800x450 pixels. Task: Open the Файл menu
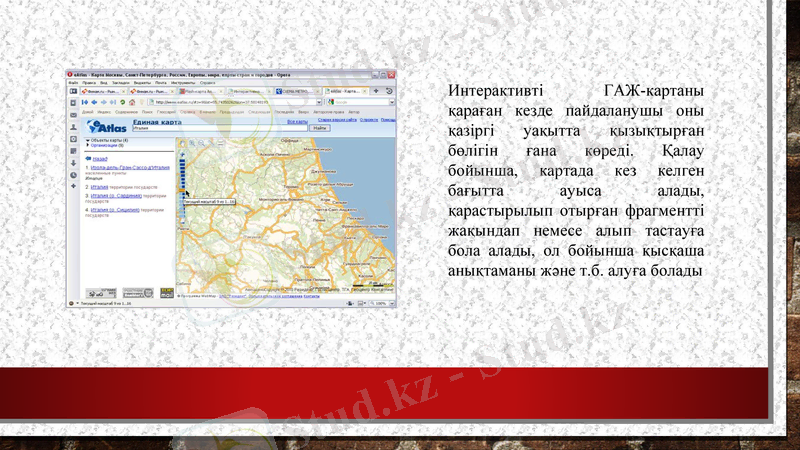[x=73, y=83]
